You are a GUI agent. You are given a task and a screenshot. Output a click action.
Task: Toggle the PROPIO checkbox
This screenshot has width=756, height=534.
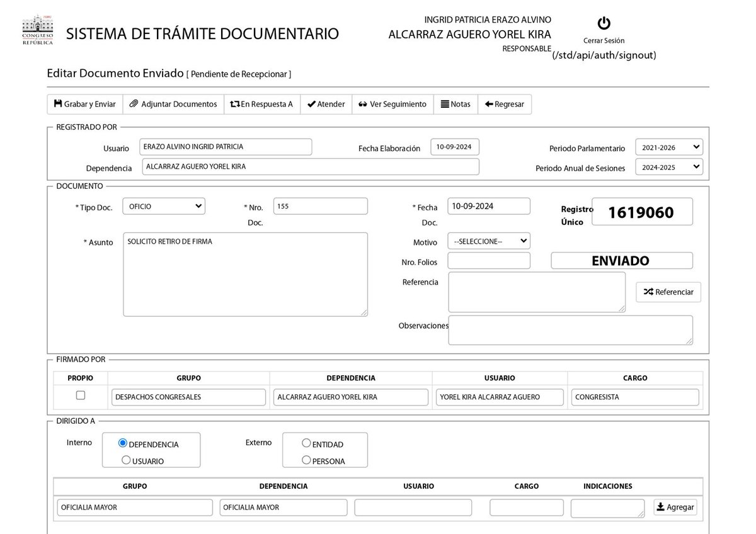[81, 395]
